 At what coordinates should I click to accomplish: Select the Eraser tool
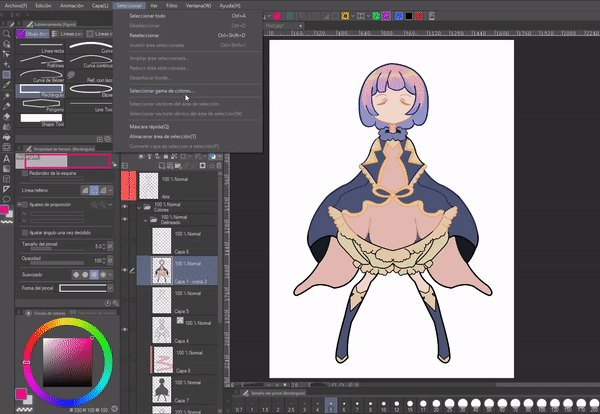click(x=6, y=116)
